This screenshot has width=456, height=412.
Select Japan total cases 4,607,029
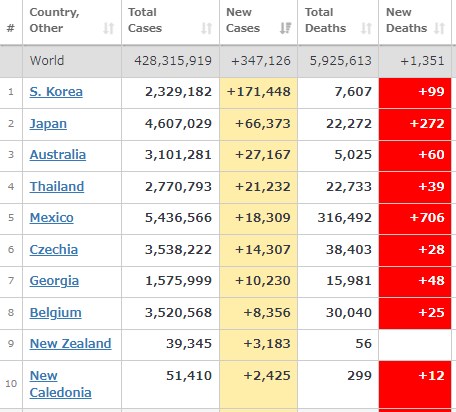coord(178,124)
